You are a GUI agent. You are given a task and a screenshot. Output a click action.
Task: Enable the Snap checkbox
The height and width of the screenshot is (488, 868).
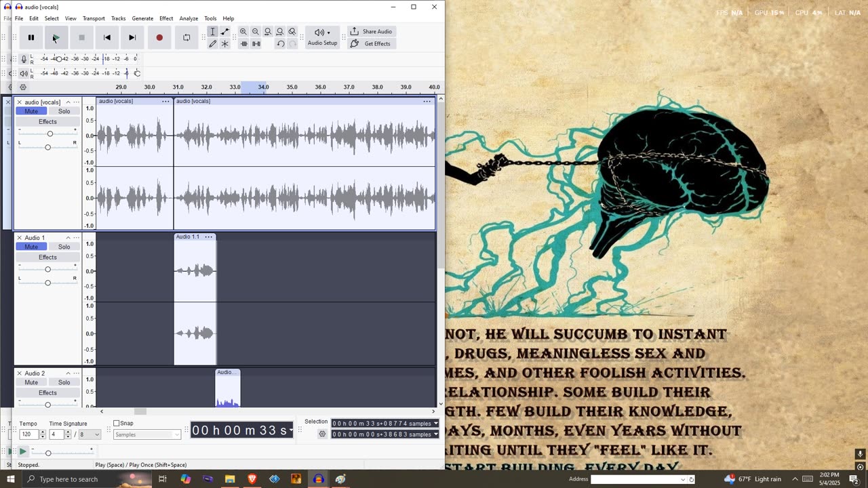click(116, 424)
